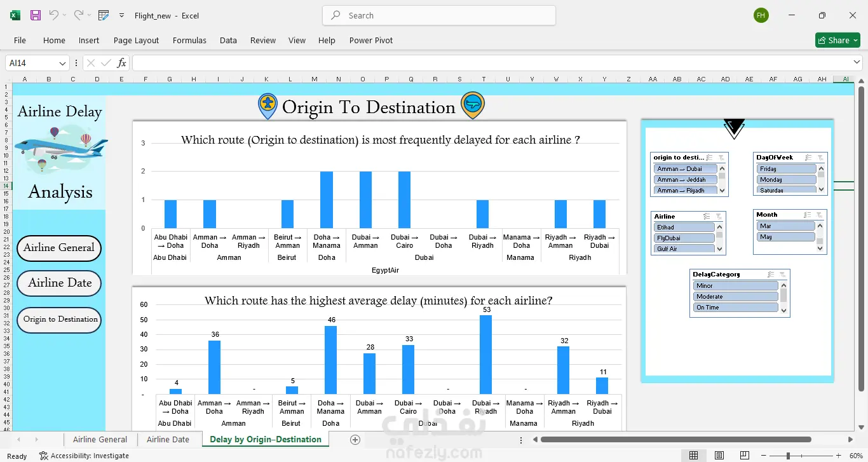Click inside the formula bar input
This screenshot has width=868, height=462.
(491, 63)
